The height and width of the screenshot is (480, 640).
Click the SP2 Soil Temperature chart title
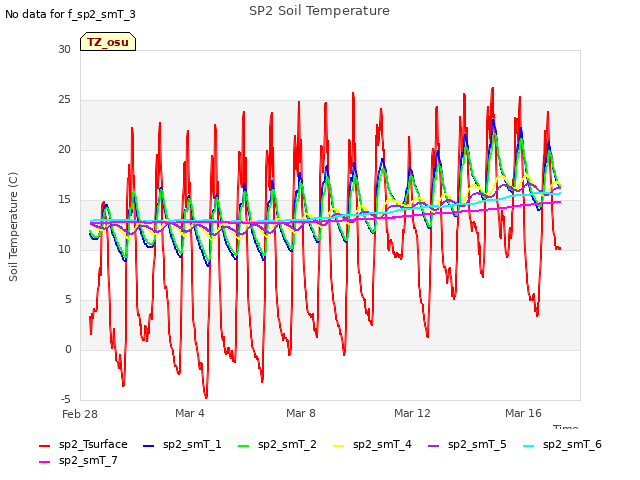319,11
